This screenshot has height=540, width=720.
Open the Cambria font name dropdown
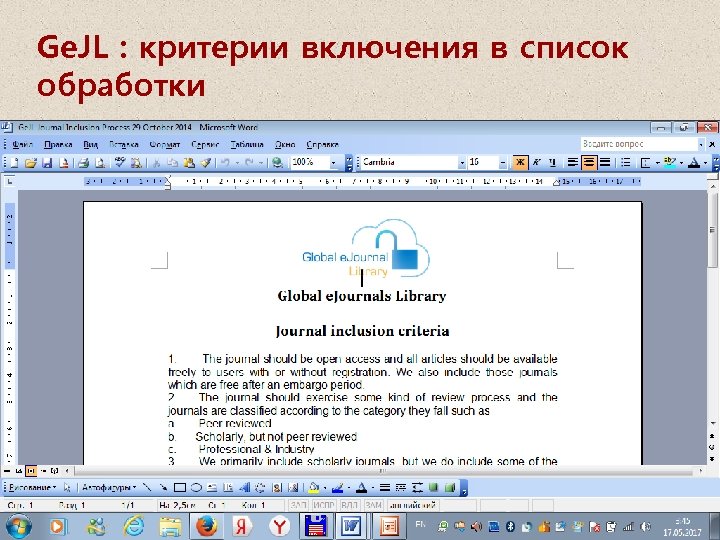coord(462,163)
